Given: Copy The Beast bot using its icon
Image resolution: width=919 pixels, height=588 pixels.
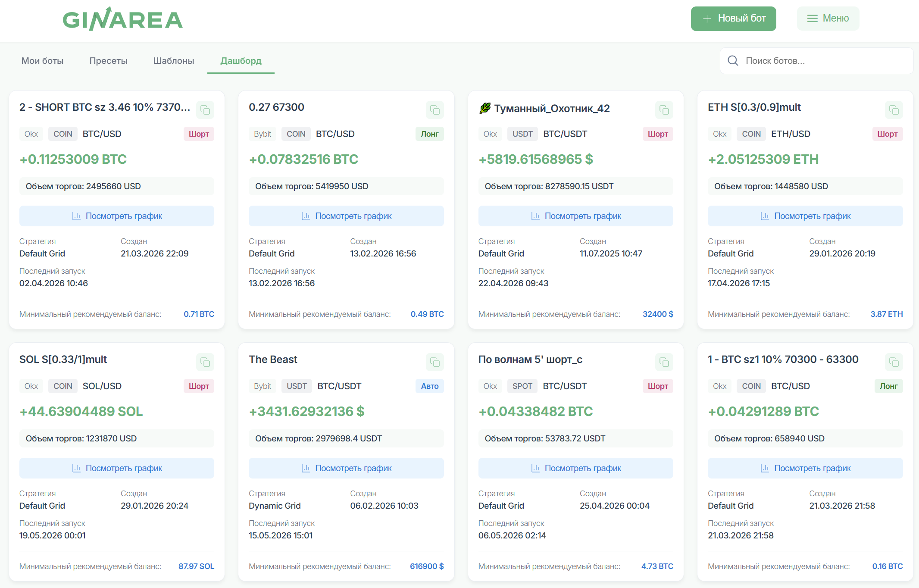Looking at the screenshot, I should [x=434, y=362].
